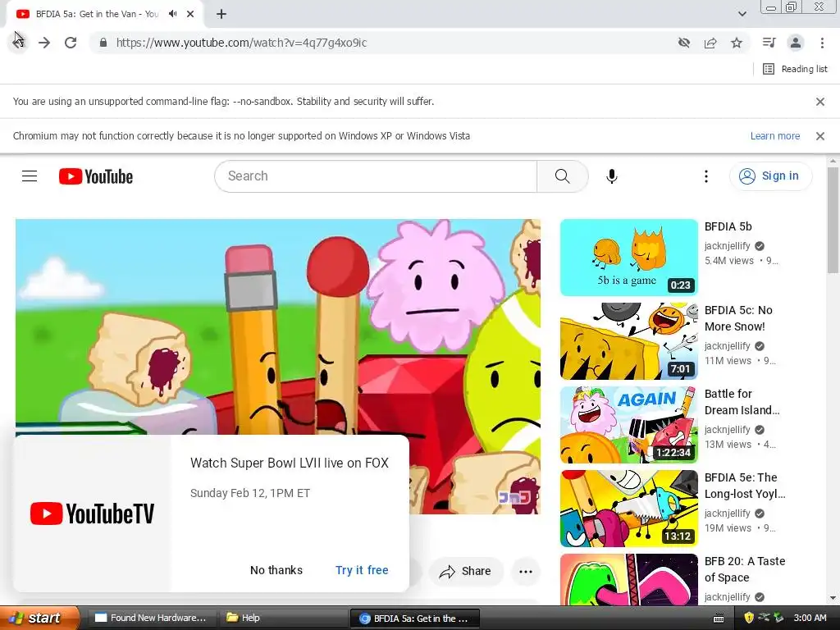Reload the current page

click(x=71, y=43)
